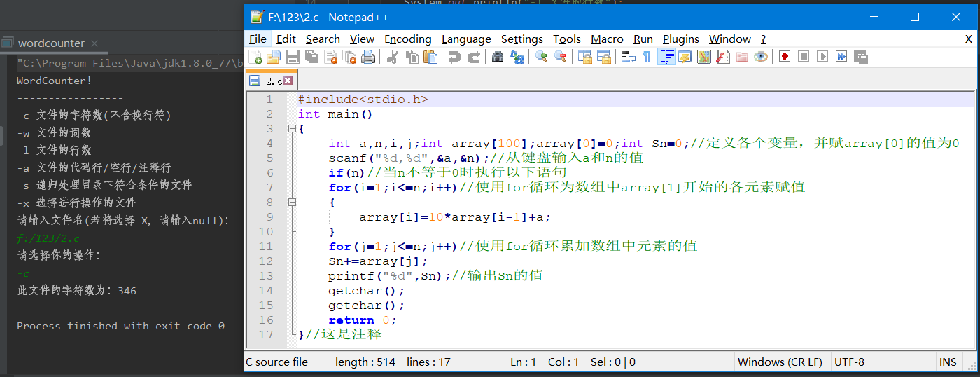Screen dimensions: 980x377
Task: Click the 'WordCounter!' console line
Action: 55,81
